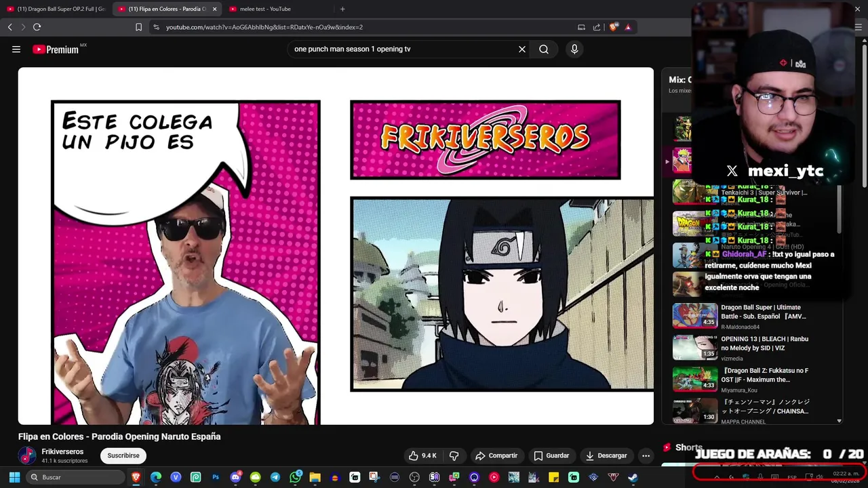868x488 pixels.
Task: Open Steam from taskbar
Action: pos(633,477)
